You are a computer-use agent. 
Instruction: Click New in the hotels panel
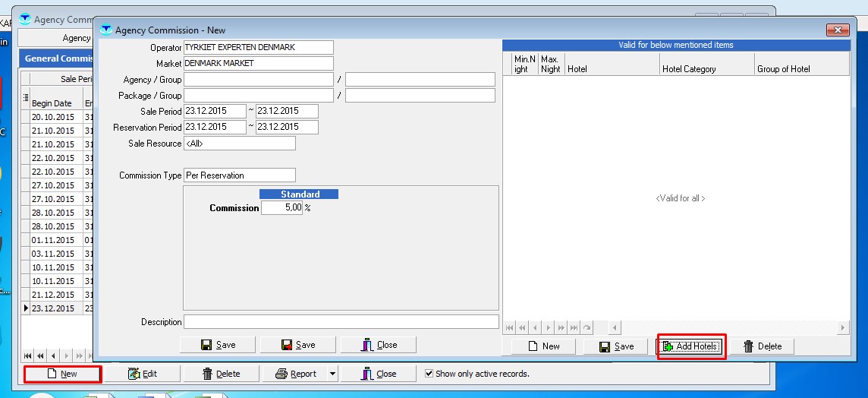tap(543, 346)
